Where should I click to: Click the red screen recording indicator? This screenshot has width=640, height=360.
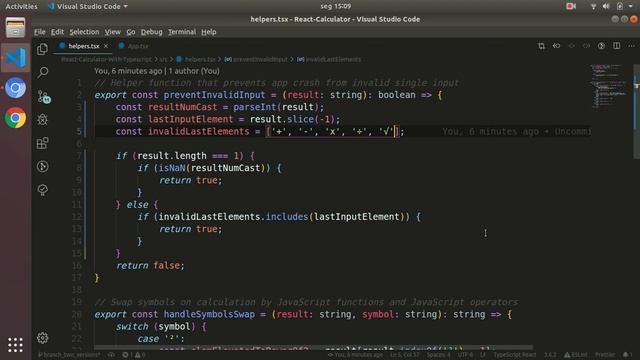(571, 6)
